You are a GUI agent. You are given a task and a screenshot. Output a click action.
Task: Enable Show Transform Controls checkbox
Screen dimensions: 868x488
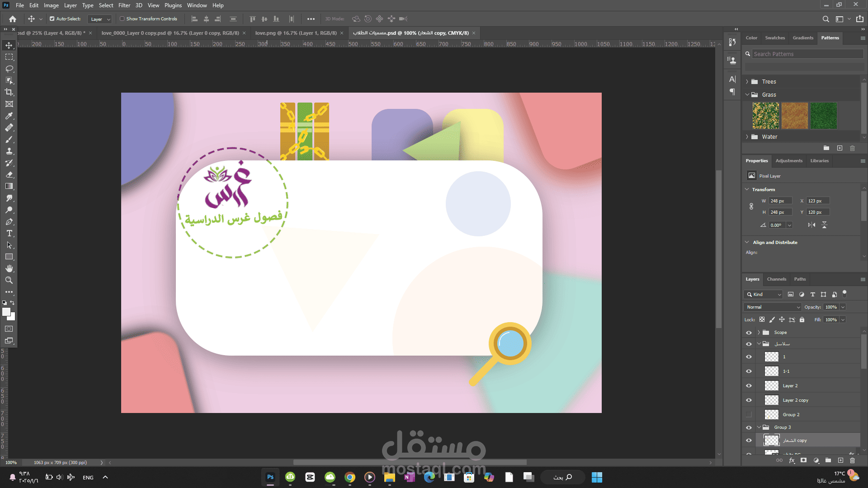pos(122,19)
